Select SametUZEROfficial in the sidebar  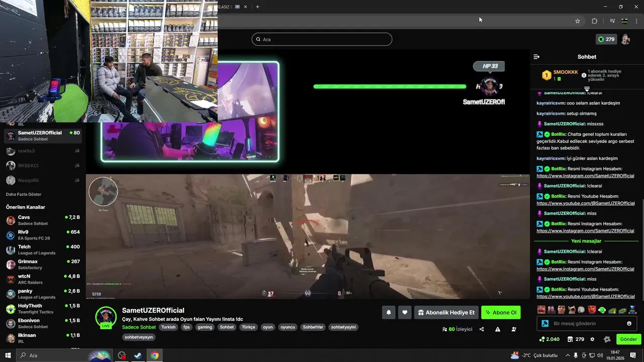[43, 136]
